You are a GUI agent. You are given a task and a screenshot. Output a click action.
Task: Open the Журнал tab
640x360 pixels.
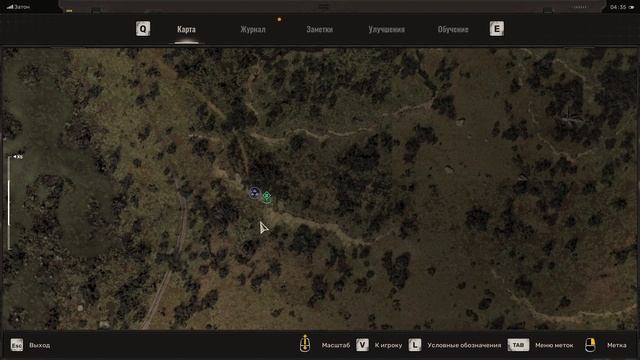tap(253, 29)
